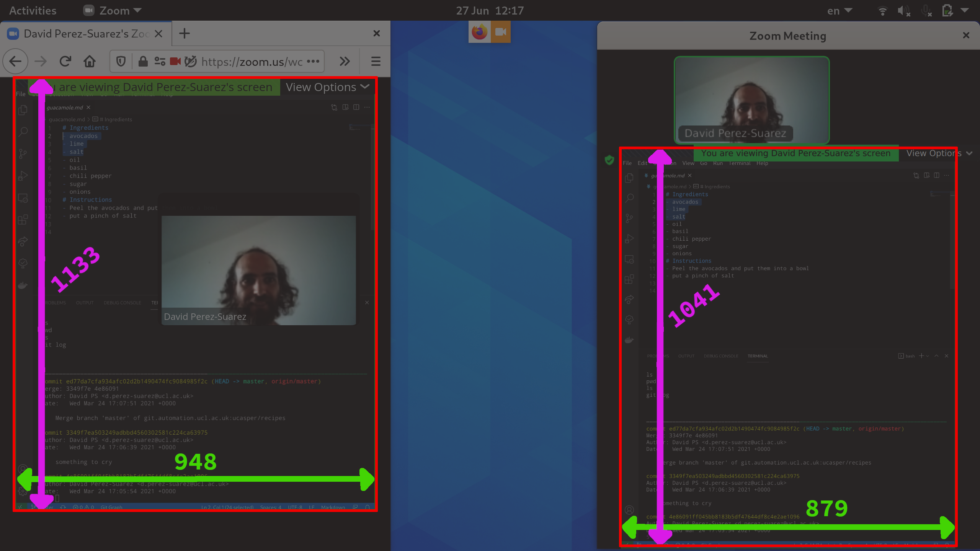Maximize the terminal panel with the caret in Zoom Meeting
980x551 pixels.
click(936, 356)
